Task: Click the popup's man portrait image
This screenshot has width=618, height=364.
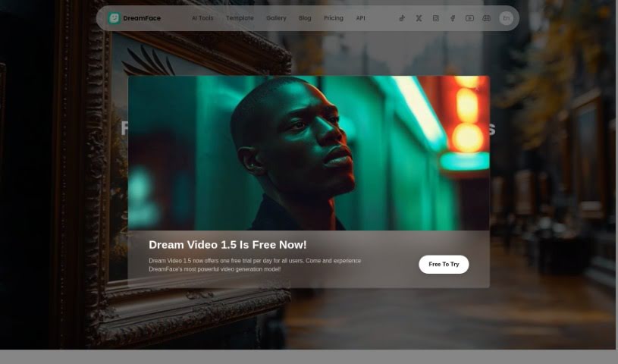Action: [309, 153]
